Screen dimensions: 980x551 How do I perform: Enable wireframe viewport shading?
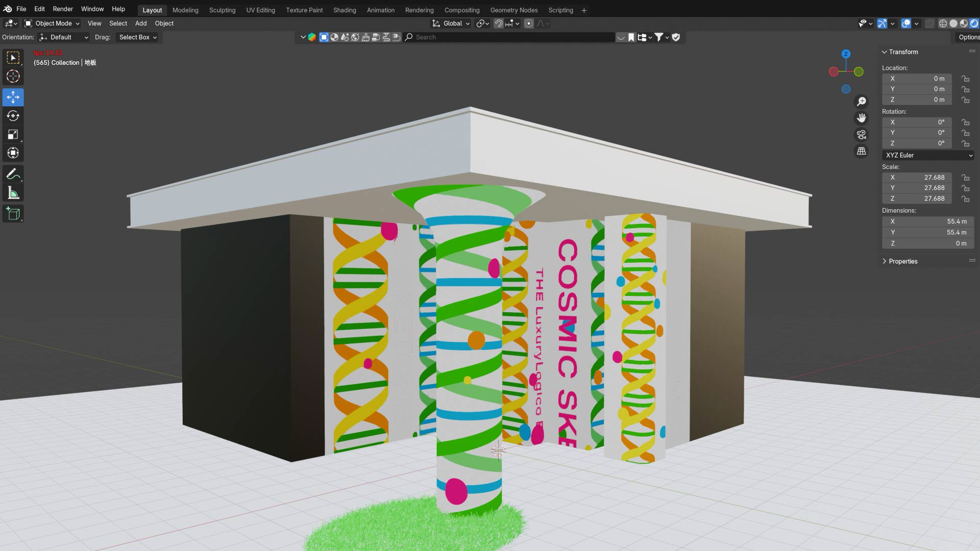(943, 23)
